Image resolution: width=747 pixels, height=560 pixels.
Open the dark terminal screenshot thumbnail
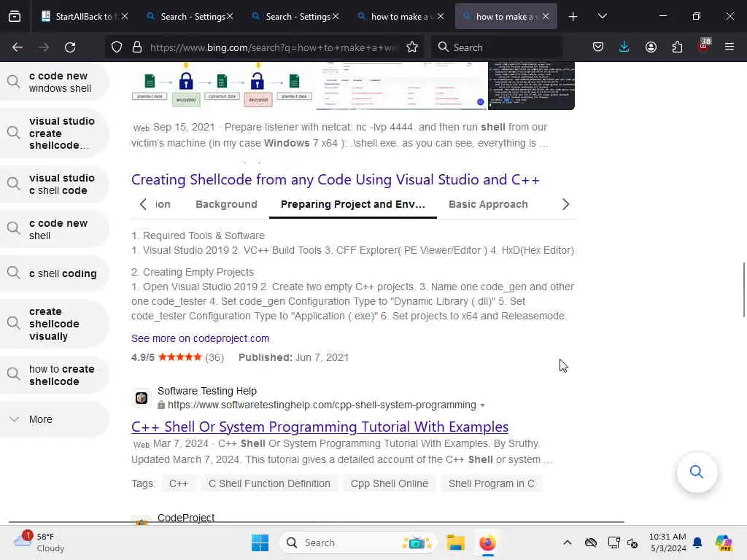tap(531, 85)
